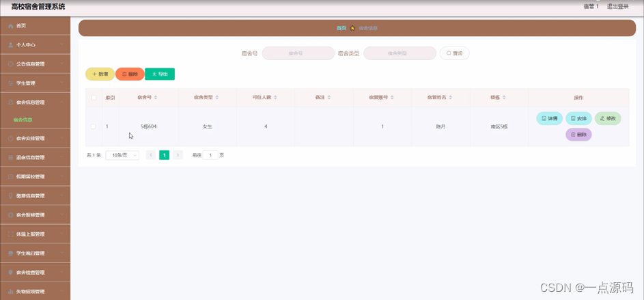
Task: Open the 10条/页 page size dropdown
Action: pos(122,155)
